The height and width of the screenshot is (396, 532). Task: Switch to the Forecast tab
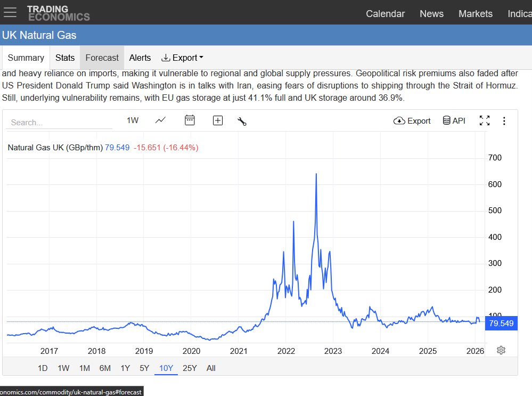[x=102, y=58]
